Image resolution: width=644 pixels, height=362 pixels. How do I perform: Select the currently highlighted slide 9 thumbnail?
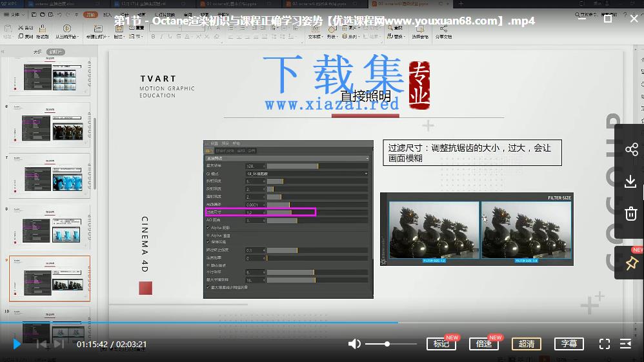[x=50, y=279]
